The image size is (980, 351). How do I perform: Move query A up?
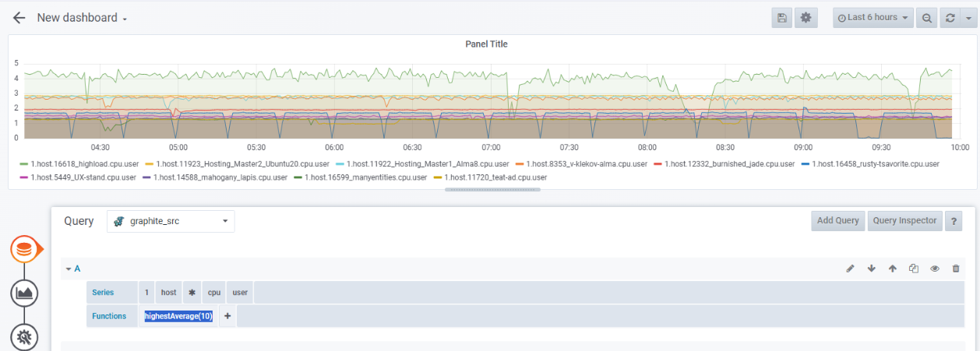(892, 269)
